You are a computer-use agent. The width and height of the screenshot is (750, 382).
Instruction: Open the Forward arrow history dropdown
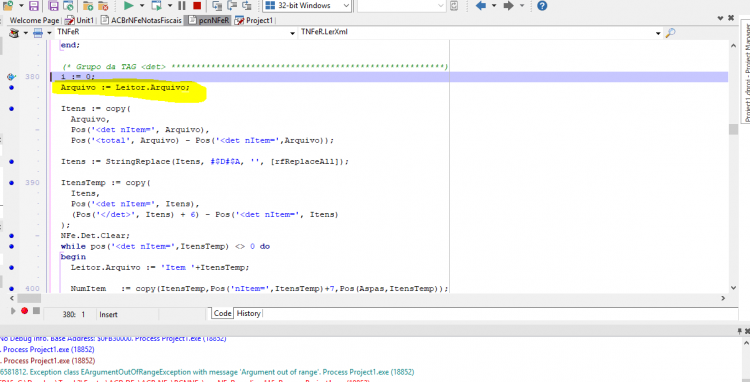tap(521, 6)
